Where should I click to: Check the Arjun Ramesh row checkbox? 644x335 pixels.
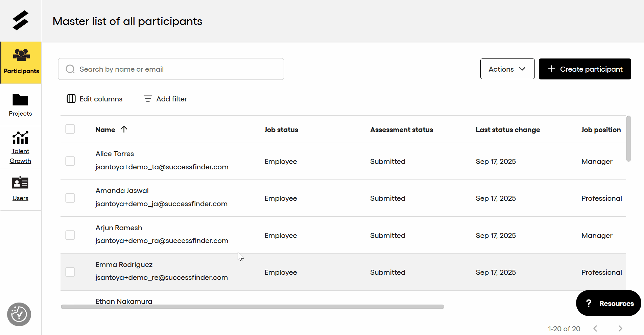click(70, 235)
